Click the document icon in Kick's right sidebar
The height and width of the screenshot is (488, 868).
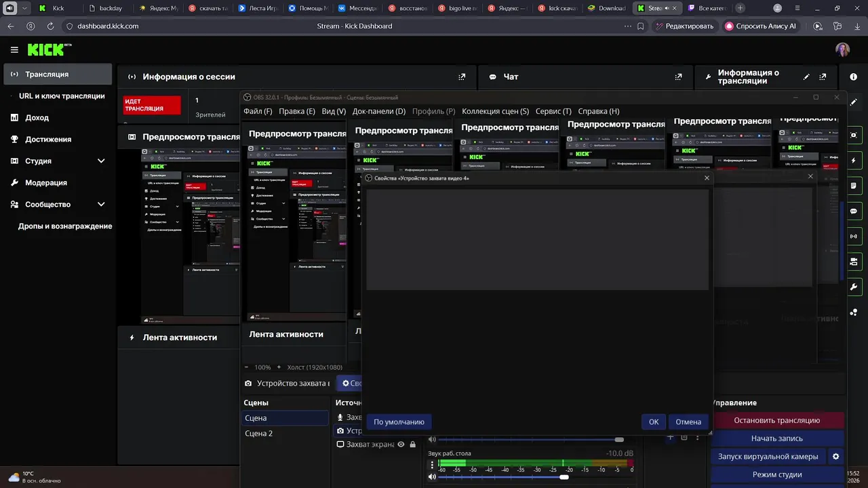coord(853,186)
